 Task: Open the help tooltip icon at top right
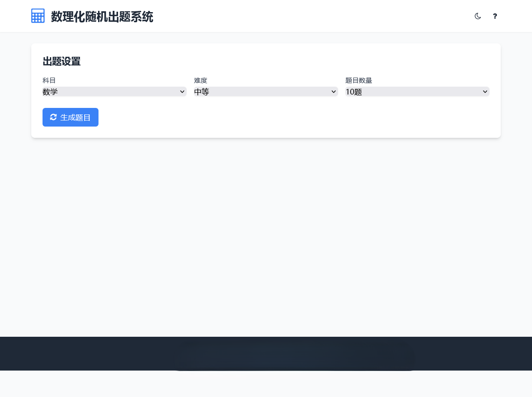[495, 16]
